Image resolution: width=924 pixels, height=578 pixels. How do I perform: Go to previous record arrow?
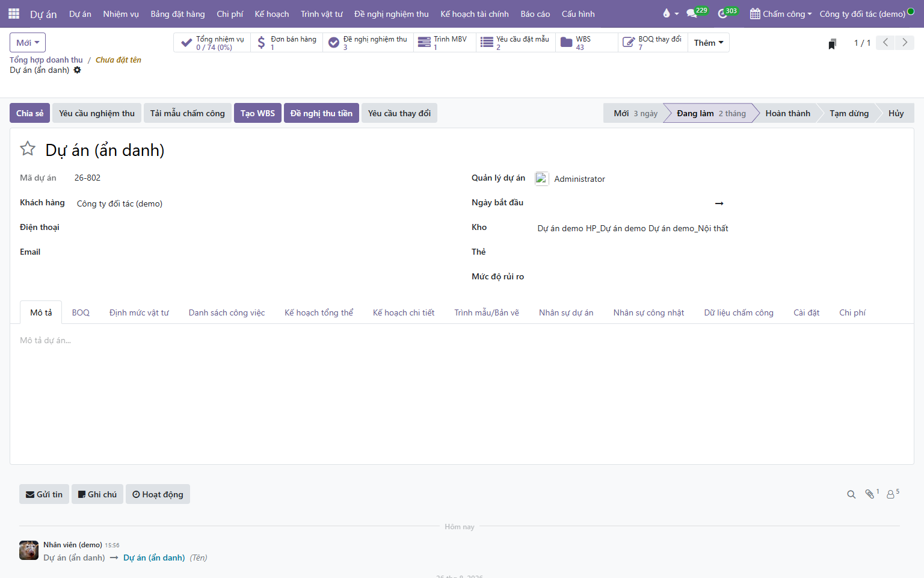(x=885, y=42)
